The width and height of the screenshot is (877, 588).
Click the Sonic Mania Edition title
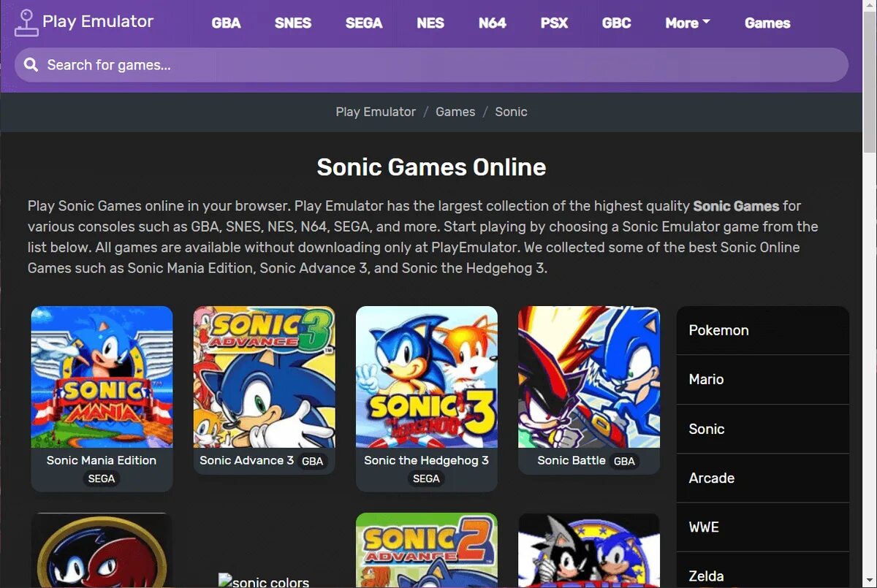coord(102,460)
